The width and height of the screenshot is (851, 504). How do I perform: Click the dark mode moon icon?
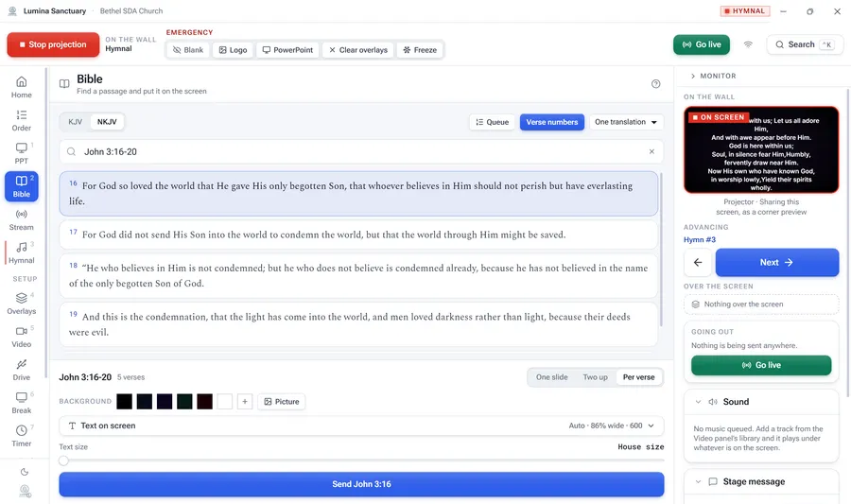point(25,472)
